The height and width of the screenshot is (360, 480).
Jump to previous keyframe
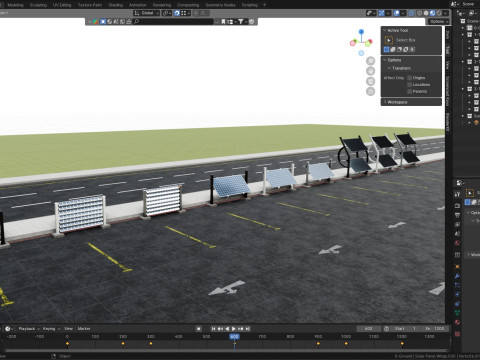(220, 329)
